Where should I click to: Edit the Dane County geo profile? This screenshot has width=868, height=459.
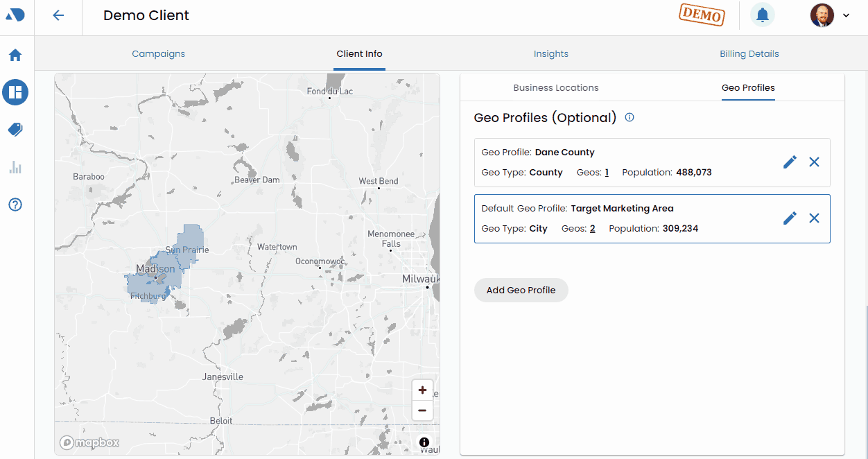click(x=790, y=162)
